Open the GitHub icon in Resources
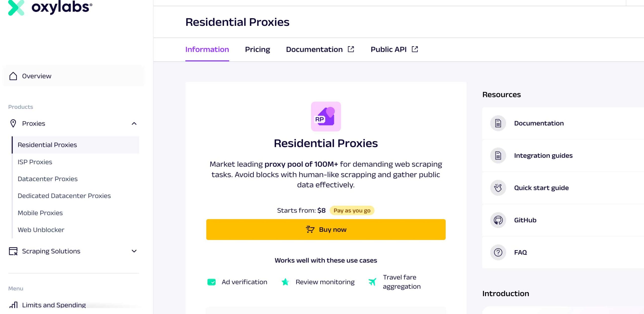Screen dimensions: 644x314 pyautogui.click(x=498, y=220)
